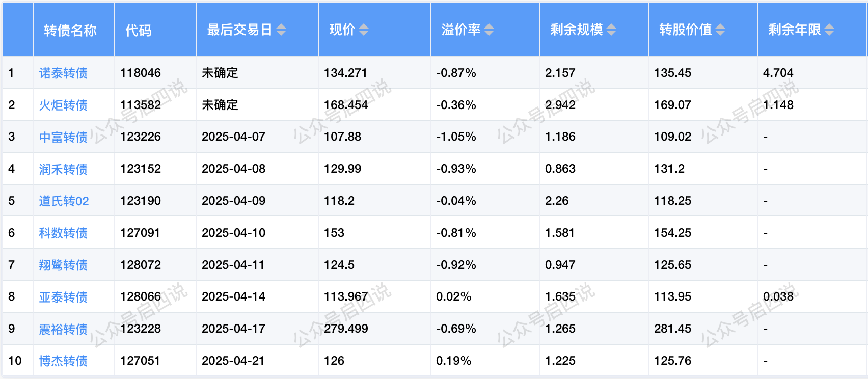Click the 中富转债 link
This screenshot has width=868, height=379.
coord(63,138)
